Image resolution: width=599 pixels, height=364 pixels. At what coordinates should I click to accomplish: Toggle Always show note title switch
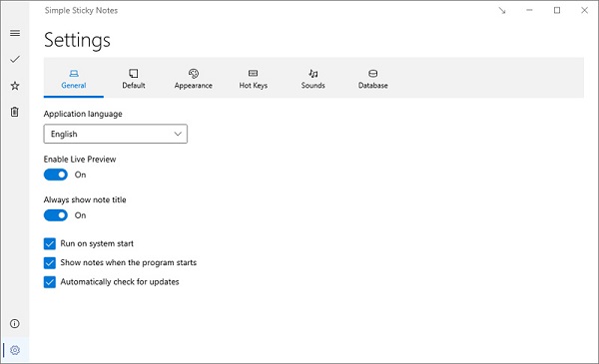[x=56, y=215]
